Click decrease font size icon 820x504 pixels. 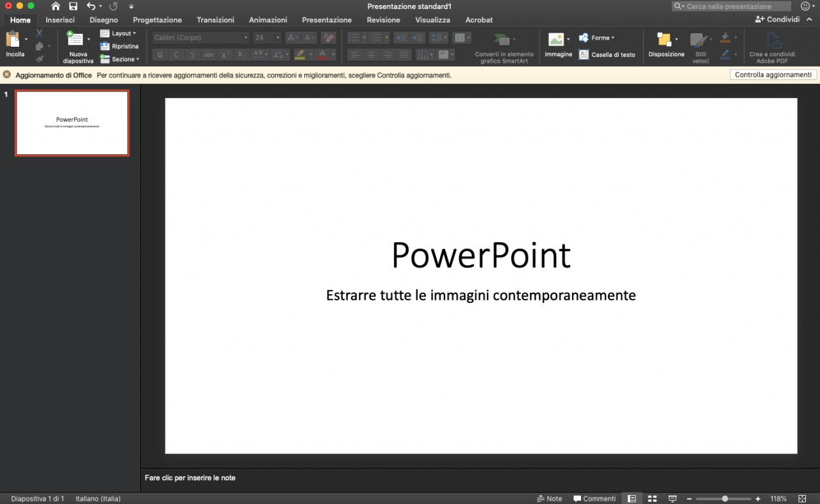click(309, 38)
